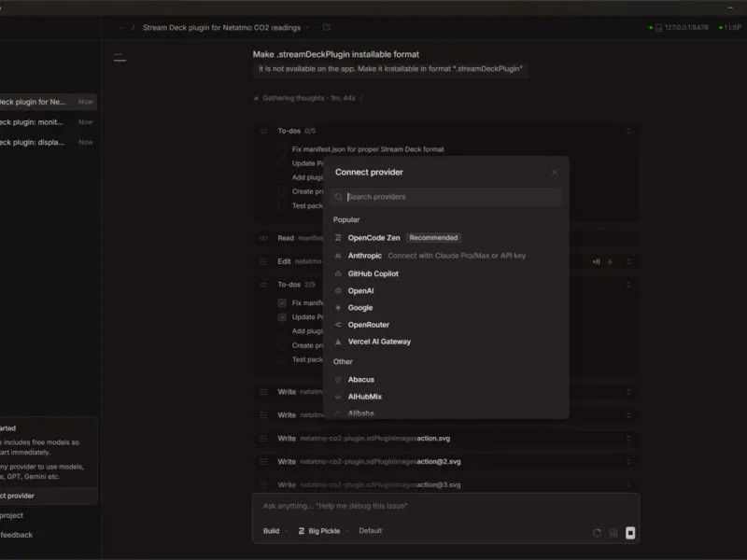Select the 'eck plugin: displa...' session
The height and width of the screenshot is (560, 747).
tap(48, 142)
